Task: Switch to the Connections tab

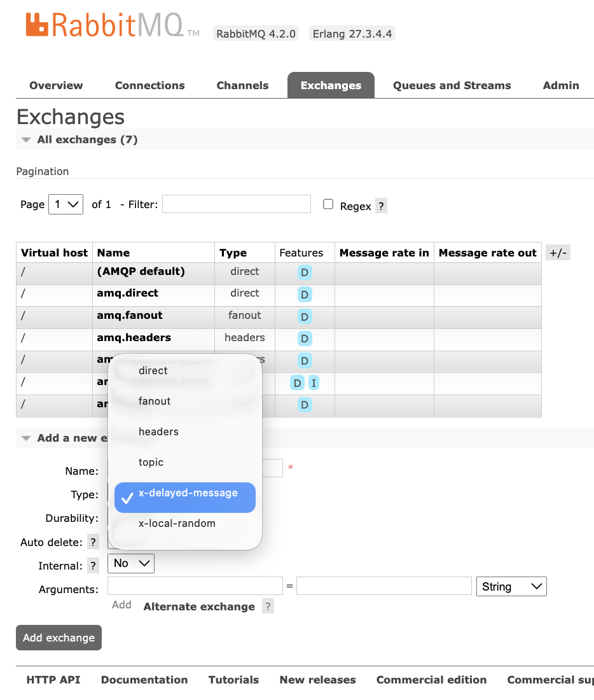Action: tap(149, 85)
